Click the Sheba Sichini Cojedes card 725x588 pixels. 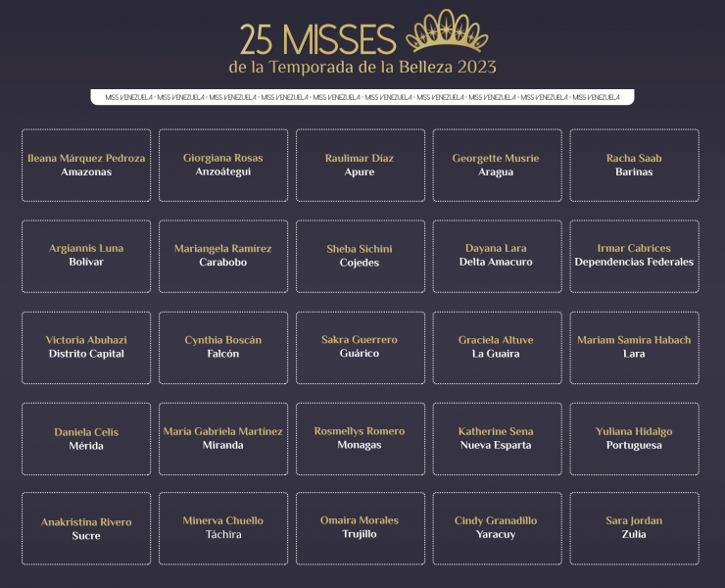361,257
